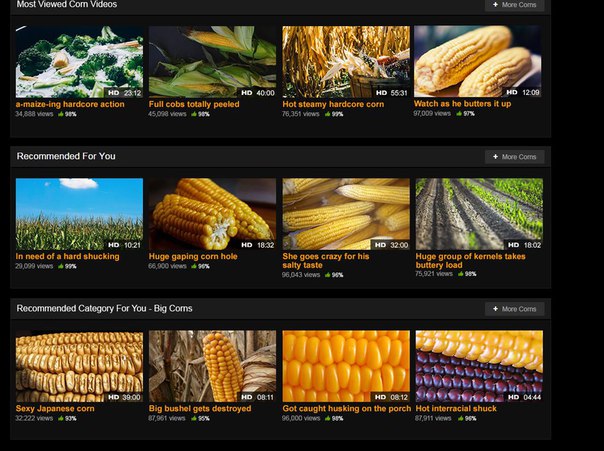Open the 'Watch as he butters it up' link
Screen dimensions: 604x451
(x=463, y=104)
